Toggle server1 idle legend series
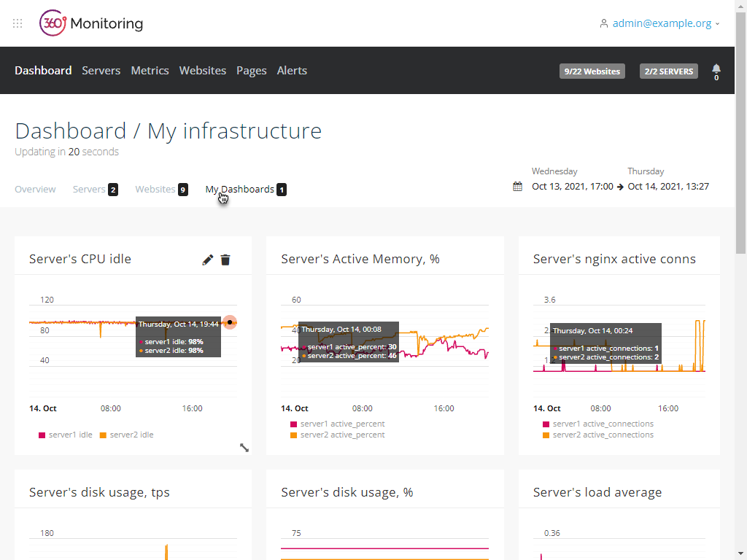The height and width of the screenshot is (560, 747). (66, 435)
